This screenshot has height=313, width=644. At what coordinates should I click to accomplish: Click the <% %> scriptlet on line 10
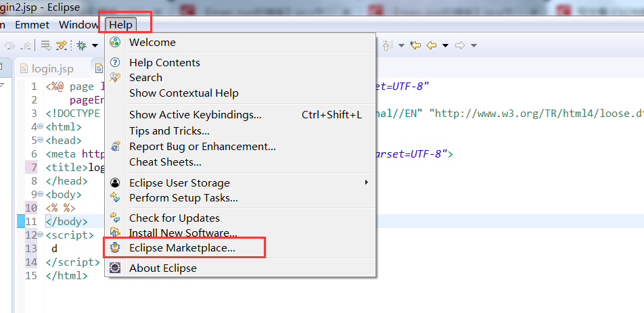click(x=60, y=208)
